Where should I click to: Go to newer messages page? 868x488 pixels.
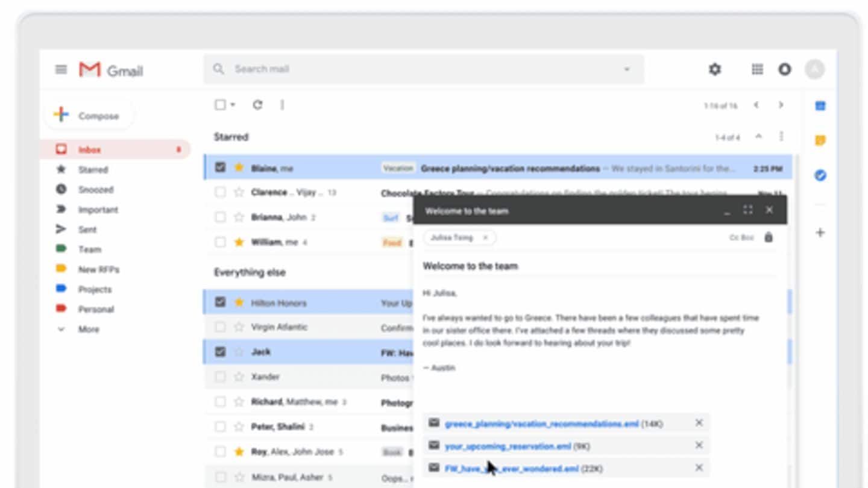click(x=756, y=105)
